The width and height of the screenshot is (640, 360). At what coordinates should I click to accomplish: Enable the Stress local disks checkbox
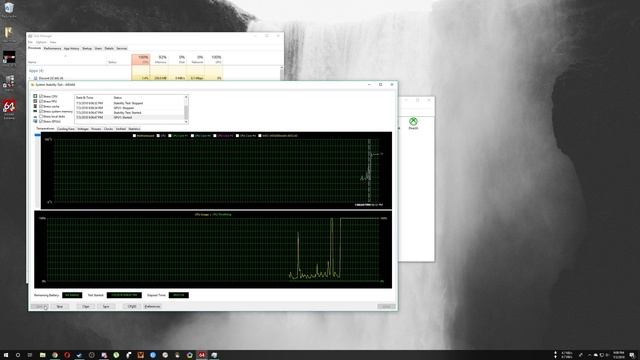coord(41,116)
